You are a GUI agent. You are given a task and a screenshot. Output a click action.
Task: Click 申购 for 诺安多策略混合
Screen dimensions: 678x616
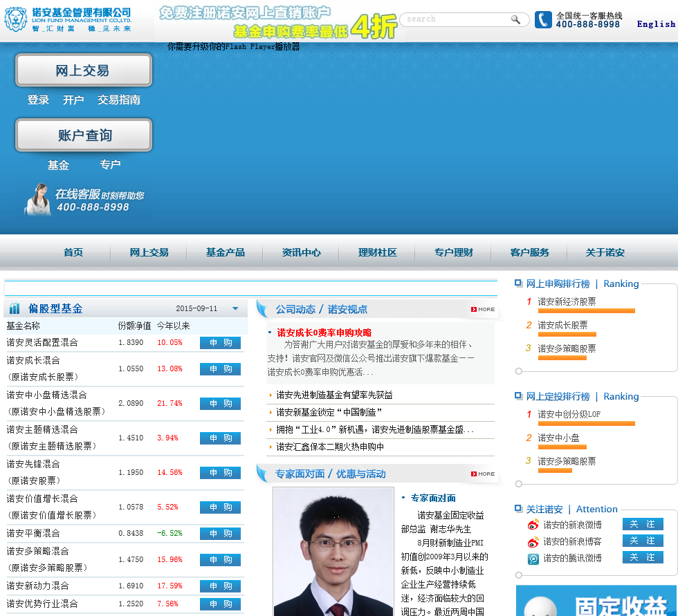[220, 560]
